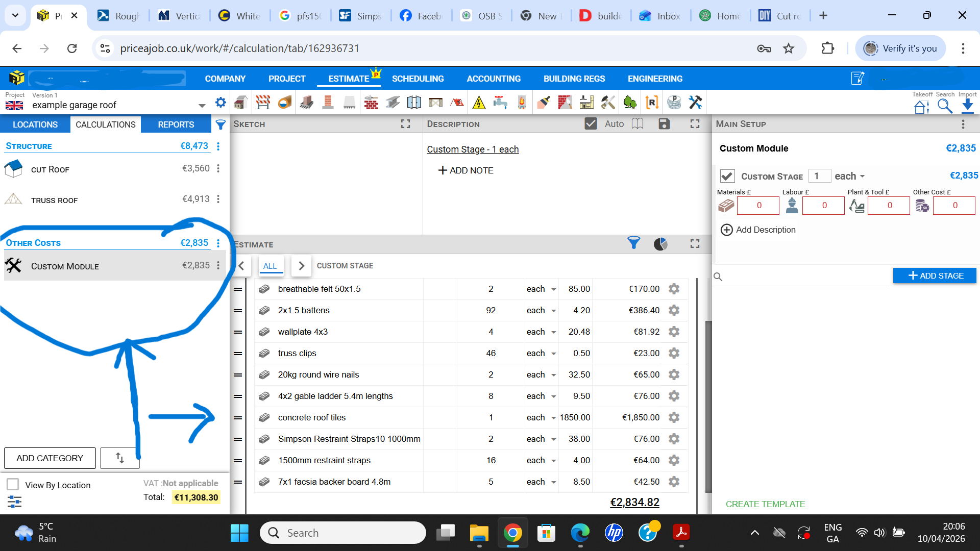Open the Takeoff tool

point(921,105)
